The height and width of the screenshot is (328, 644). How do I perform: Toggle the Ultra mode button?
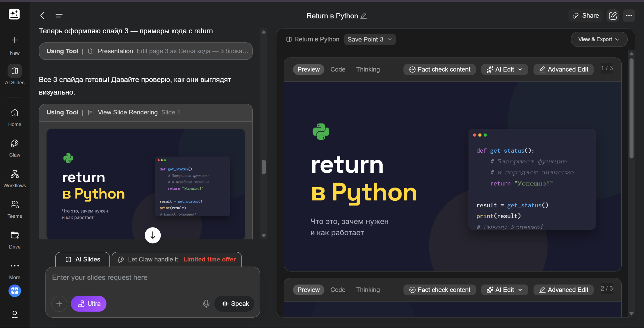pos(89,303)
